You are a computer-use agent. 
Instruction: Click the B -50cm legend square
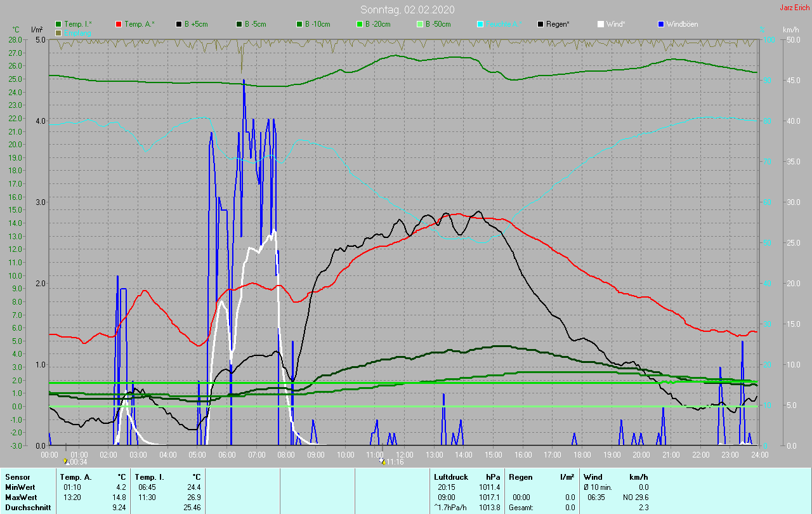[420, 24]
